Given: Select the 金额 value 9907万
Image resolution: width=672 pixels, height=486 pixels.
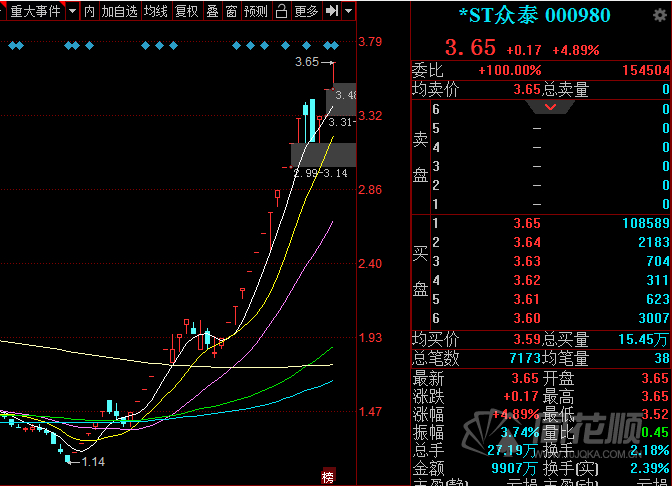Looking at the screenshot, I should [x=516, y=468].
